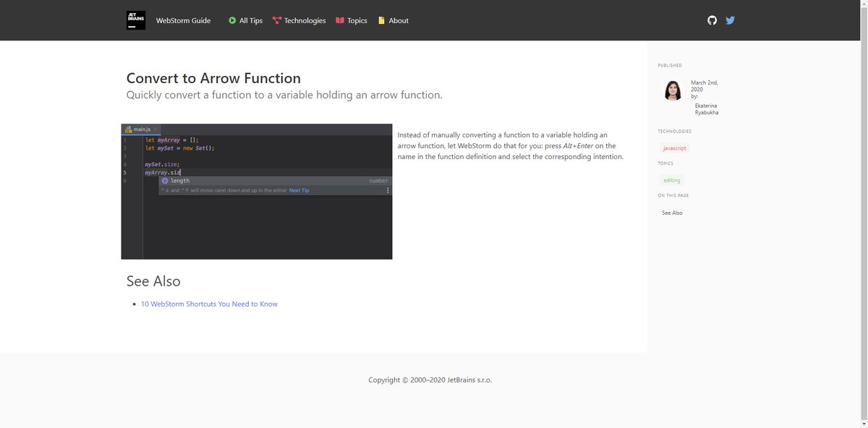Click the All Tips play icon

click(x=232, y=20)
